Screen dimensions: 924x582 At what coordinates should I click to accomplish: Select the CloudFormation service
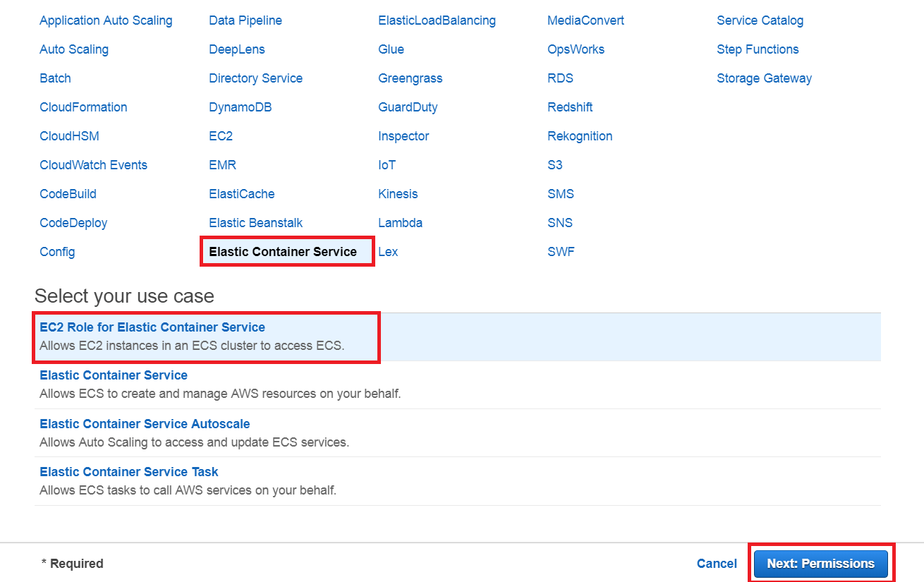tap(83, 107)
